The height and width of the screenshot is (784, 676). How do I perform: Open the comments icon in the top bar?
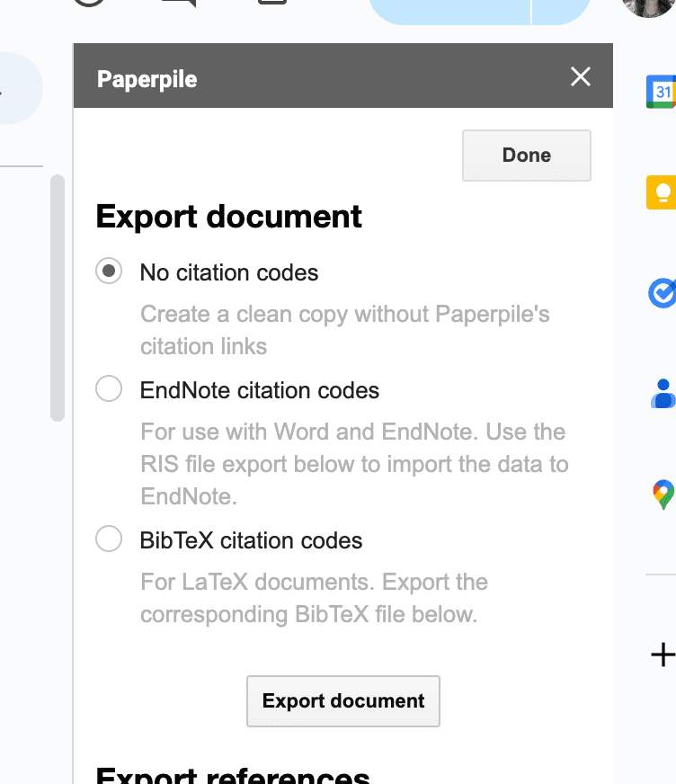point(178,4)
